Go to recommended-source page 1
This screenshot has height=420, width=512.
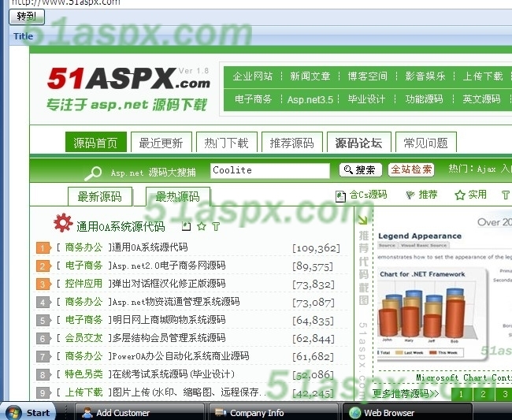click(461, 394)
